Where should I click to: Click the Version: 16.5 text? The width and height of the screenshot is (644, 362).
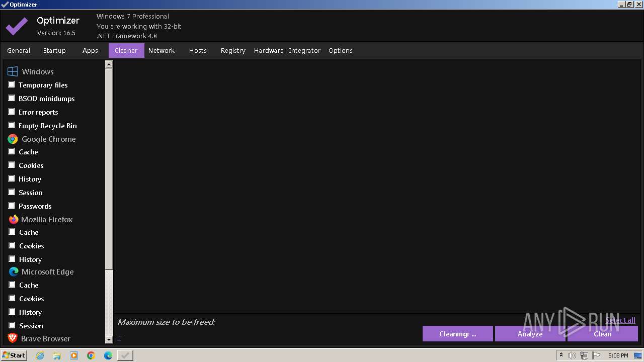(x=56, y=33)
